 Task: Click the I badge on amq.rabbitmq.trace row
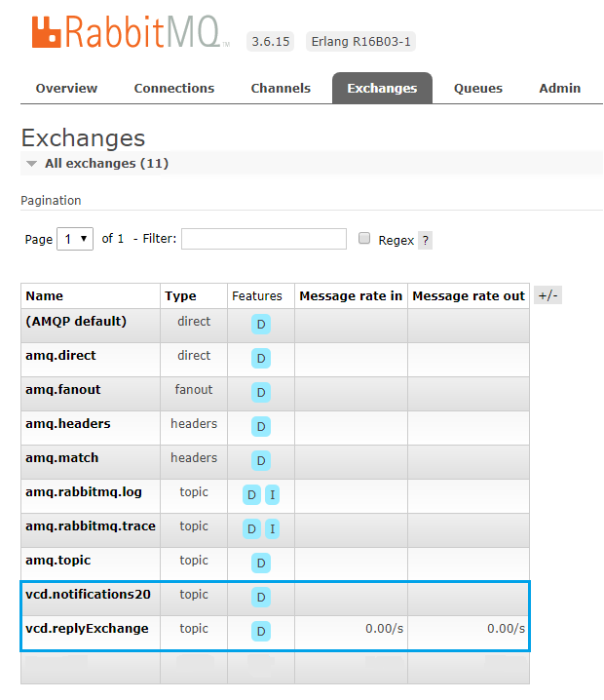tap(273, 528)
